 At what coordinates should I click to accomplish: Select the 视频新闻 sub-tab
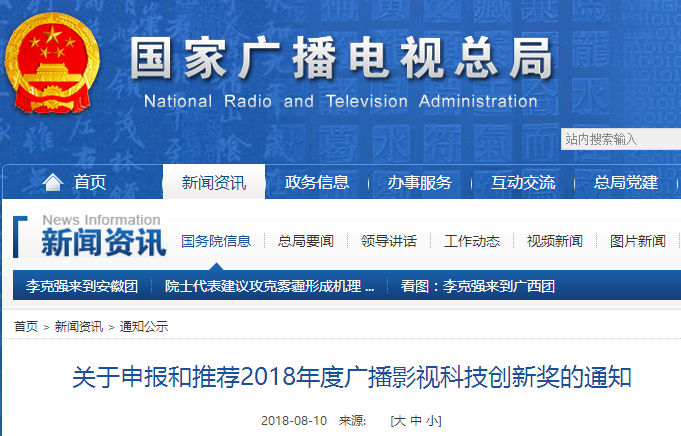[555, 241]
